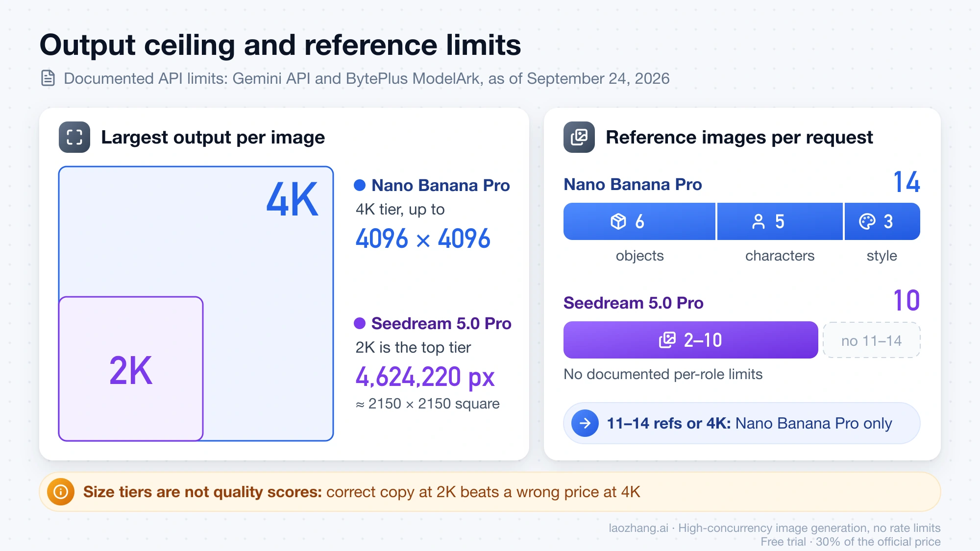This screenshot has height=551, width=980.
Task: Click 'No documented per-role limits' text
Action: 663,374
